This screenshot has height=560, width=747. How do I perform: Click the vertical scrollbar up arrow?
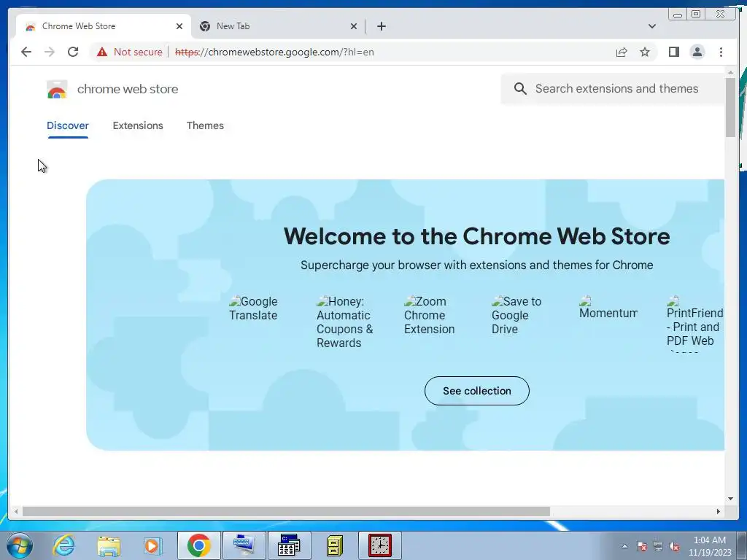click(730, 72)
